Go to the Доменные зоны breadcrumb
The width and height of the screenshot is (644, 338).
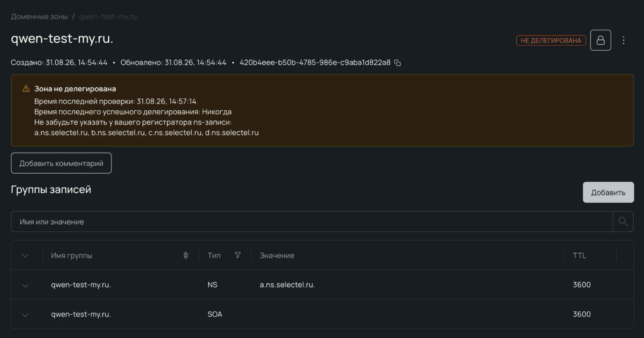point(39,16)
